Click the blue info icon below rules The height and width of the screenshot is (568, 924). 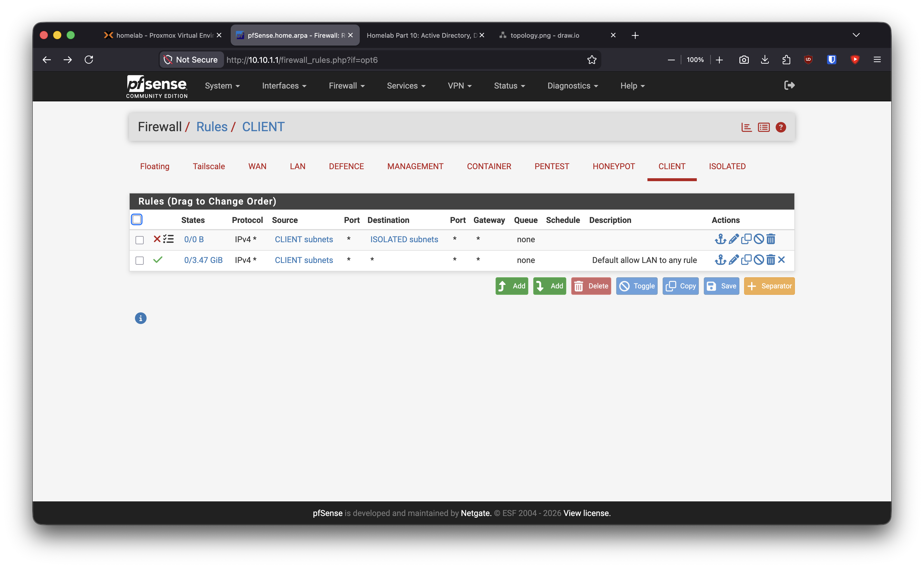pyautogui.click(x=140, y=318)
